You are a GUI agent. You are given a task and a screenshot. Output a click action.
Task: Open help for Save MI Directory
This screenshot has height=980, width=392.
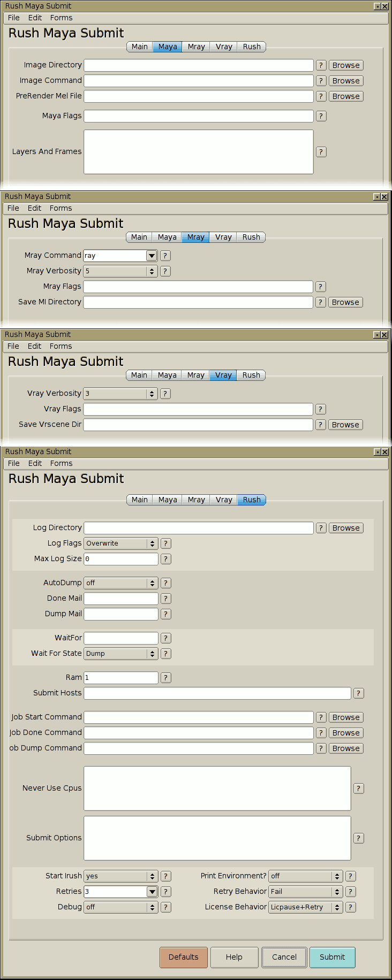tap(320, 302)
